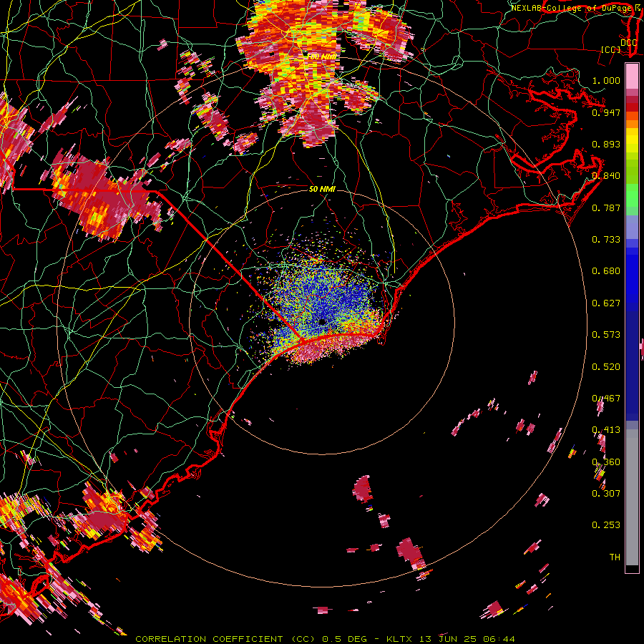Click the 0.840 scale value
The image size is (644, 644).
pos(606,176)
